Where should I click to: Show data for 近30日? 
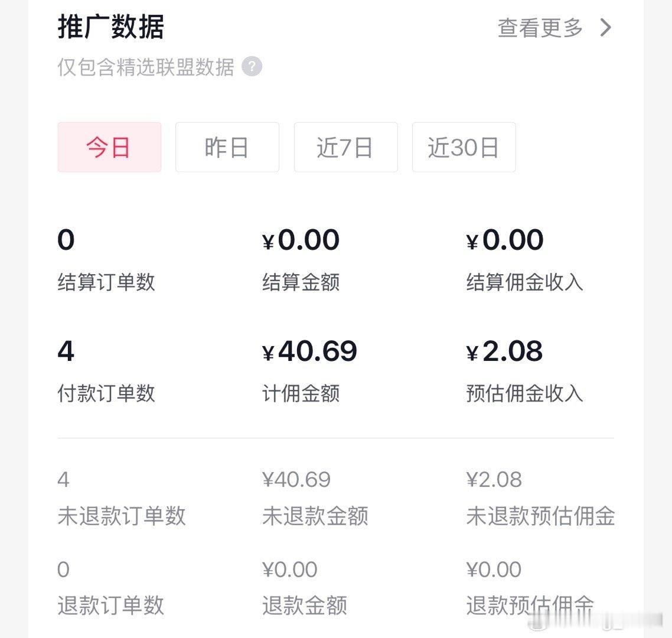pos(464,147)
